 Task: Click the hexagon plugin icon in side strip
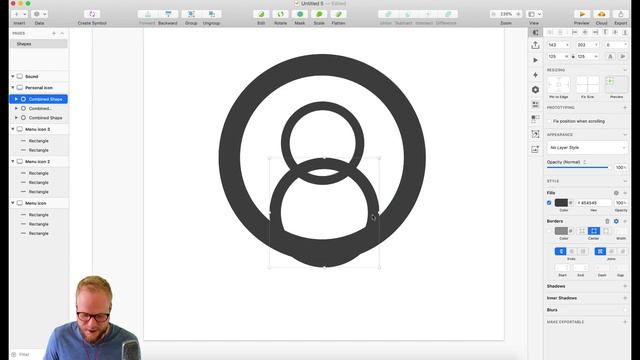pyautogui.click(x=536, y=90)
